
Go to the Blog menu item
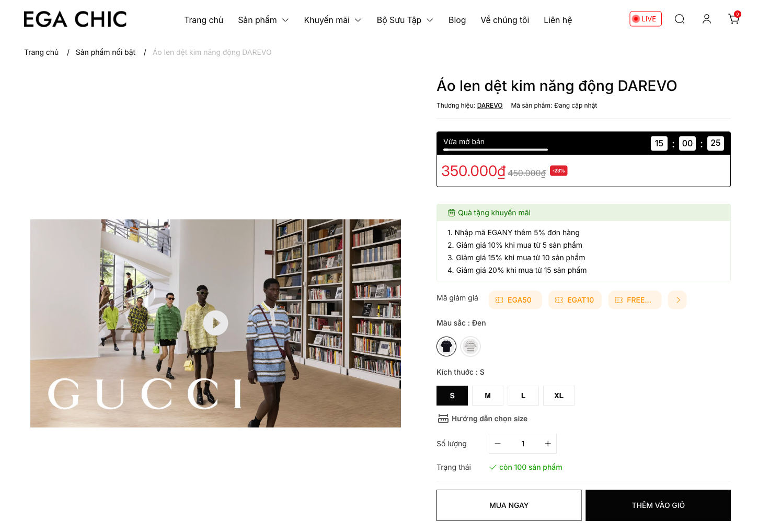[x=457, y=20]
